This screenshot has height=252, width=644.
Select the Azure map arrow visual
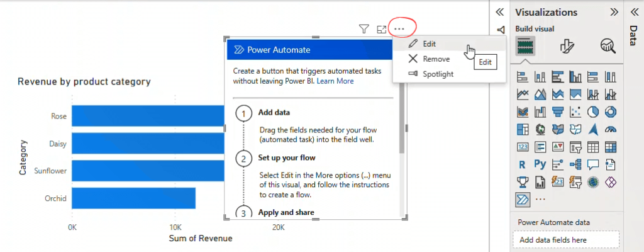click(594, 129)
